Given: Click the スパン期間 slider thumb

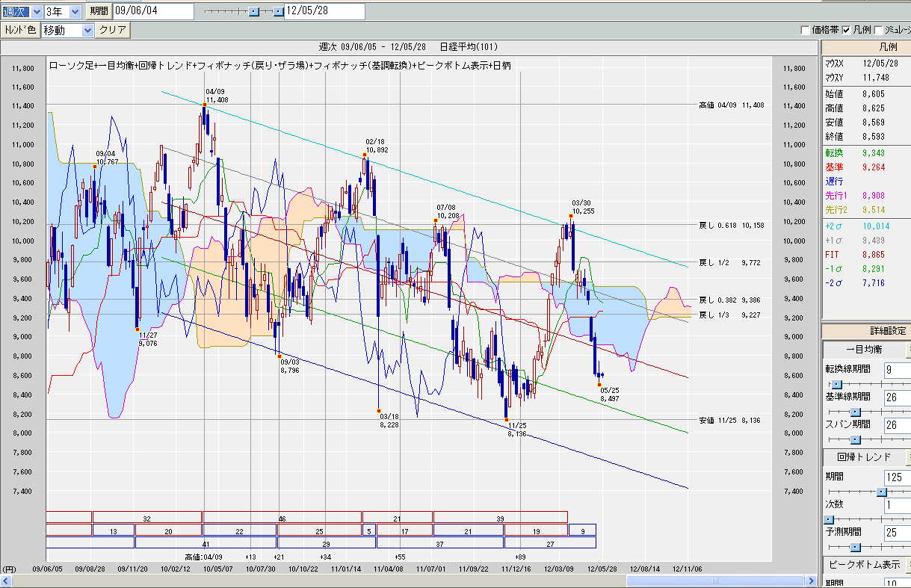Looking at the screenshot, I should point(856,439).
